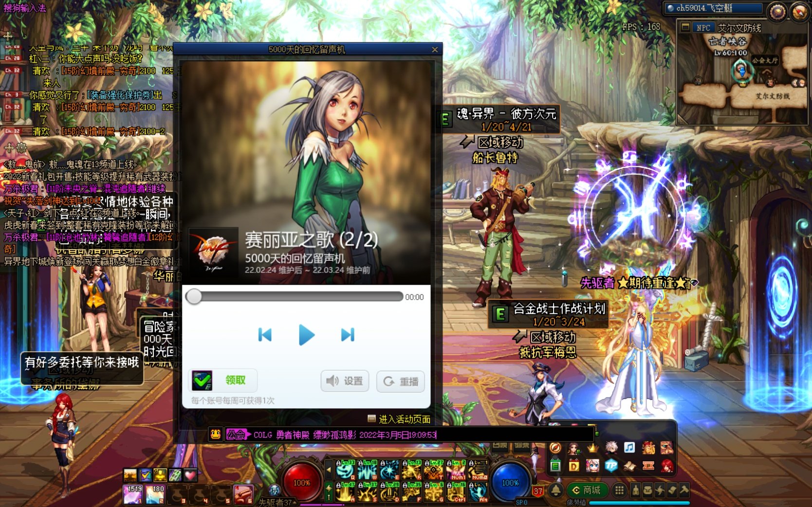The height and width of the screenshot is (507, 812).
Task: Click the playback progress slider handle
Action: [194, 296]
